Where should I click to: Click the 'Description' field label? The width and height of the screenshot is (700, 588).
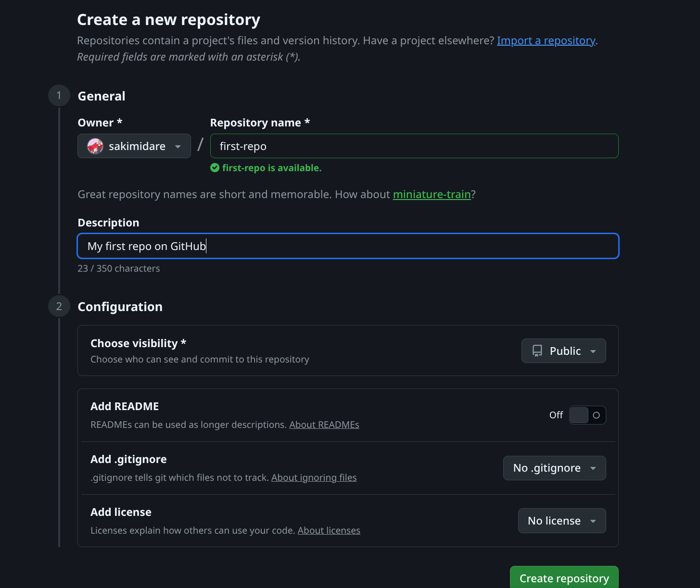point(109,223)
